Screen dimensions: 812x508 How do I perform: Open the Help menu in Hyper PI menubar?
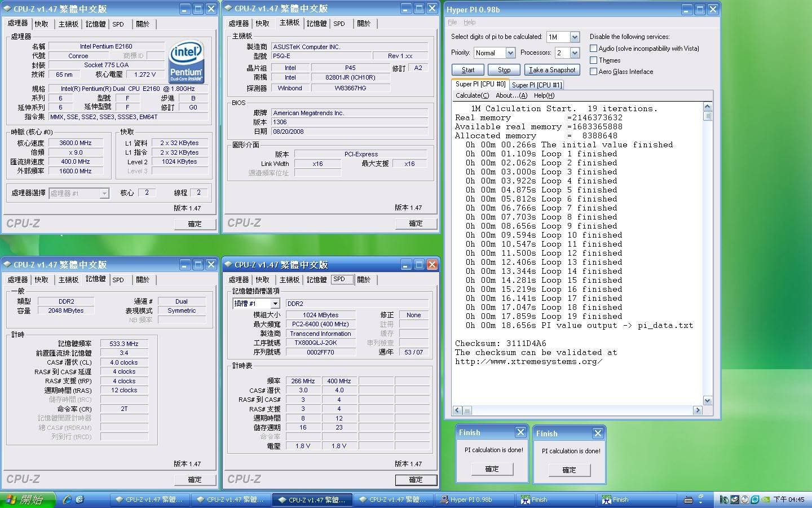pyautogui.click(x=470, y=23)
